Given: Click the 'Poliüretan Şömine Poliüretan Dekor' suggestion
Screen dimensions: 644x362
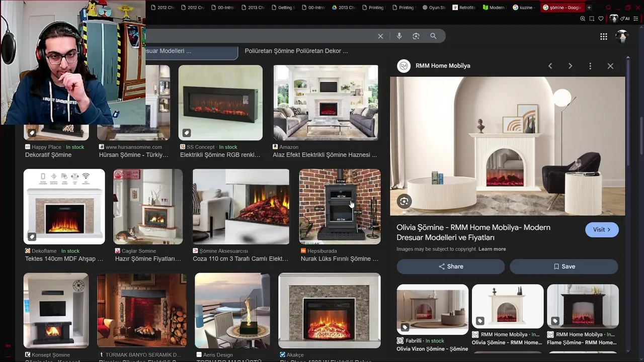Looking at the screenshot, I should point(296,51).
